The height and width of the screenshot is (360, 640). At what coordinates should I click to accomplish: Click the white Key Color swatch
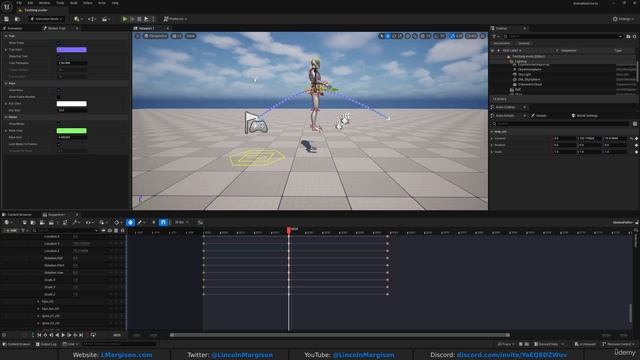(71, 104)
